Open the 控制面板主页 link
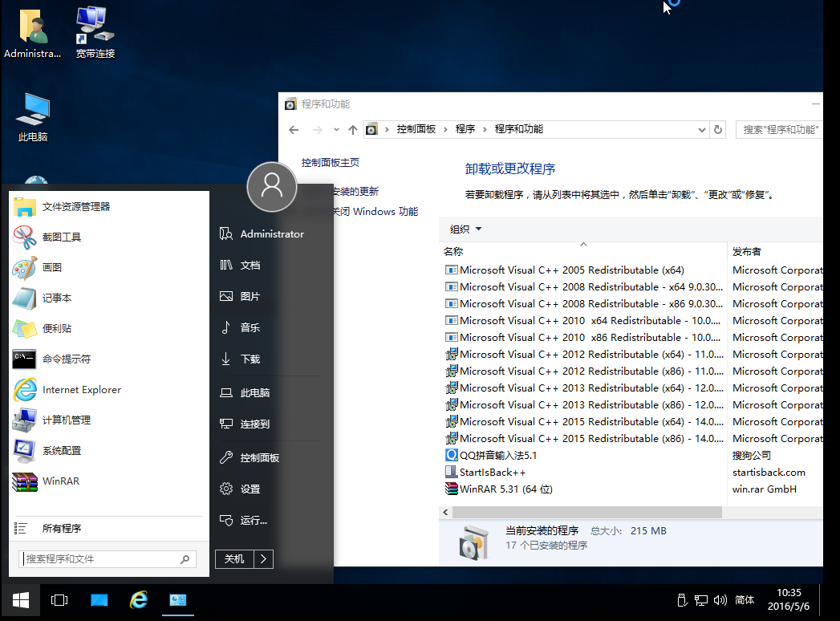The image size is (840, 621). 330,162
